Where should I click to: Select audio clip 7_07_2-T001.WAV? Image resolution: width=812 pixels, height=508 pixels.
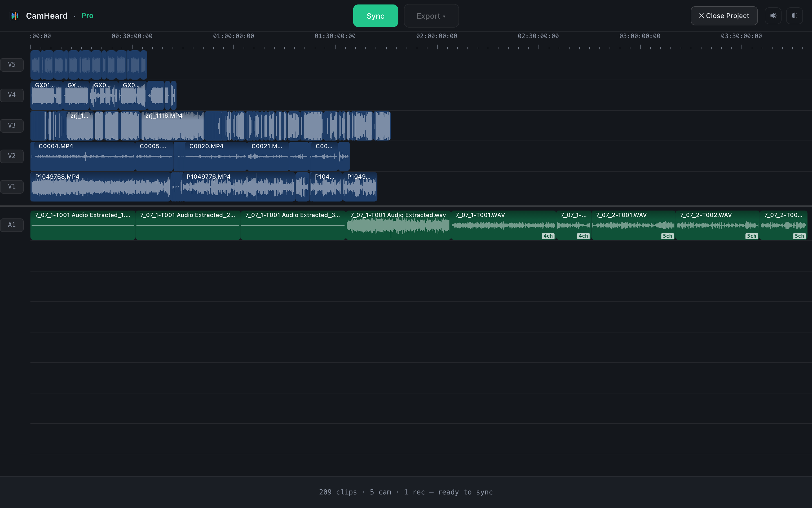[633, 225]
